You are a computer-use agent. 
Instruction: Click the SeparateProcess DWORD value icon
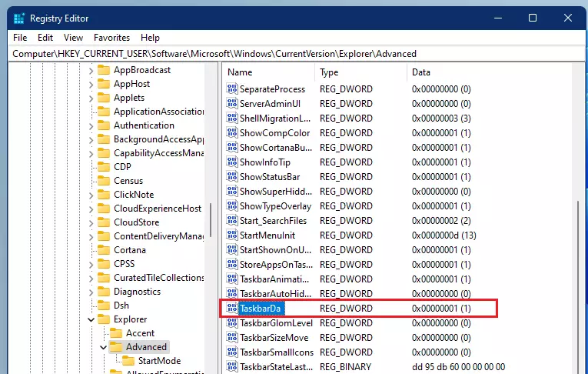(232, 88)
